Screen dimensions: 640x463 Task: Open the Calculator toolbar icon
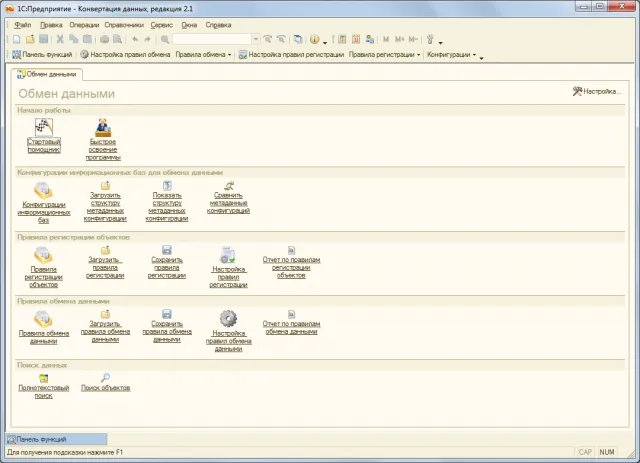pos(342,39)
